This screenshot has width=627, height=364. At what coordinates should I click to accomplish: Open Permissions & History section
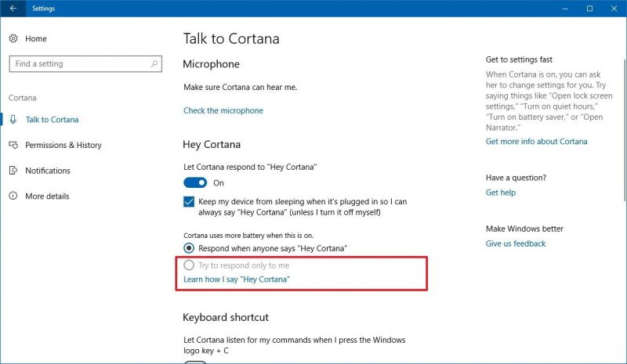tap(63, 145)
